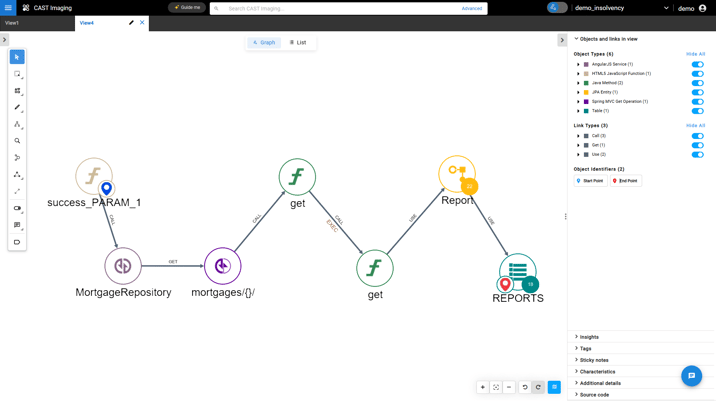The width and height of the screenshot is (716, 402).
Task: Click Hide All for Object Types
Action: tap(695, 54)
